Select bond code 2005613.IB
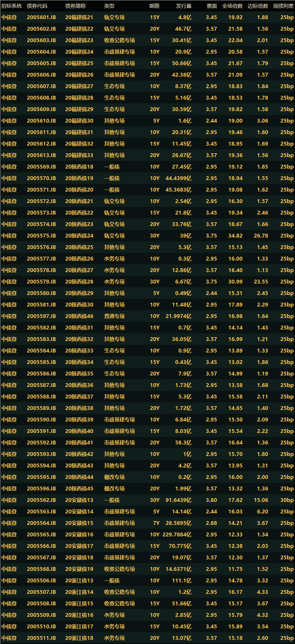 click(x=41, y=155)
